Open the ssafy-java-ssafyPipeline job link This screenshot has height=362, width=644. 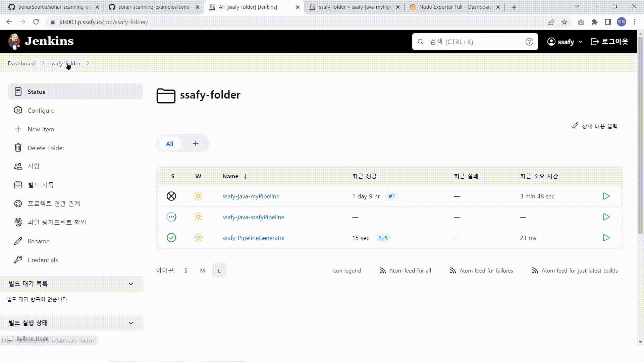coord(253,217)
